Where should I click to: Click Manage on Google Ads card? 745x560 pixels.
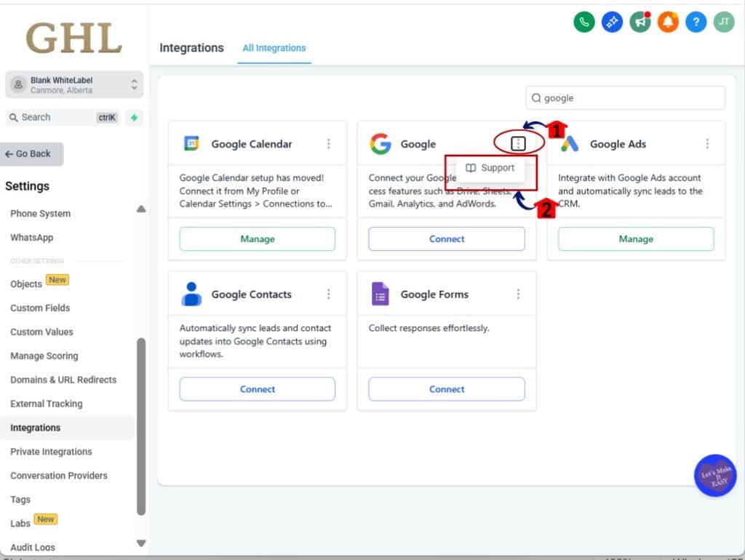coord(636,239)
